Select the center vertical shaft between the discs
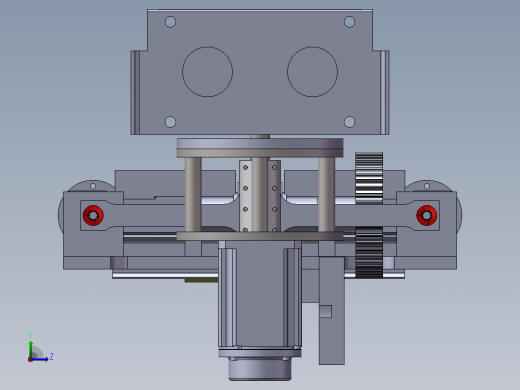Viewport: 520px width, 390px height. click(x=260, y=195)
